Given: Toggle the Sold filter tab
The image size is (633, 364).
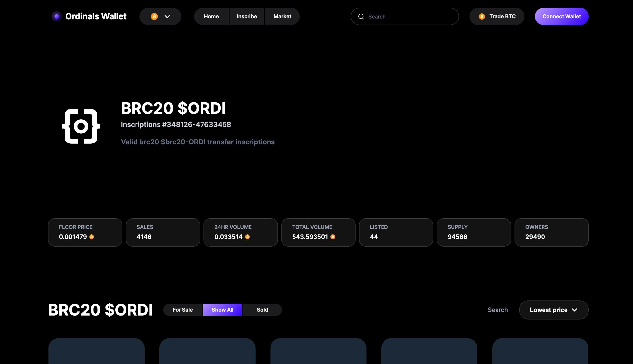Looking at the screenshot, I should [262, 310].
